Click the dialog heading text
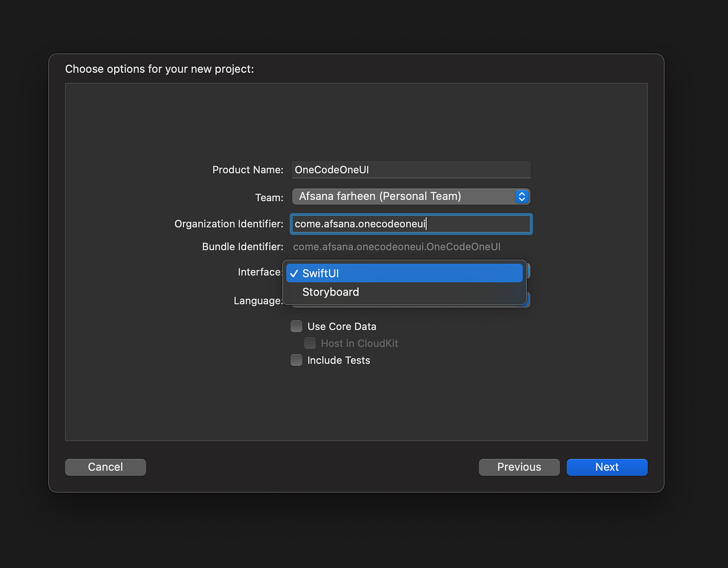The height and width of the screenshot is (568, 728). click(x=159, y=69)
